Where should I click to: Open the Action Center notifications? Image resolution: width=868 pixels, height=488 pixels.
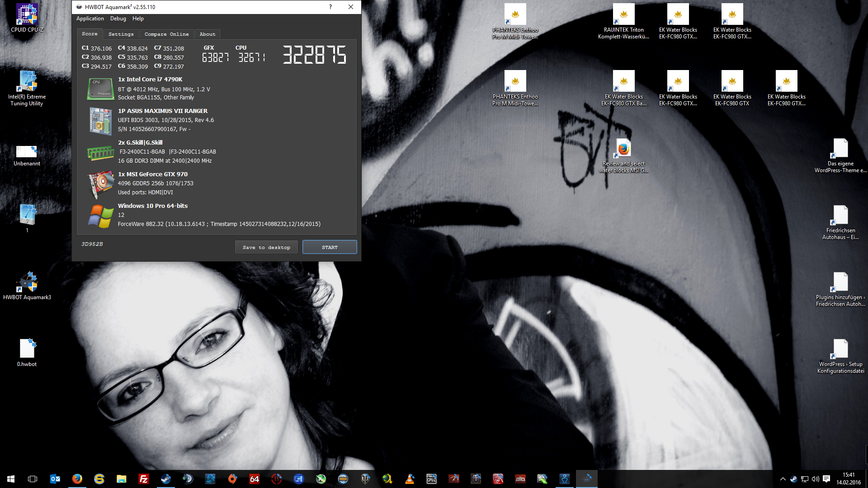pos(826,479)
